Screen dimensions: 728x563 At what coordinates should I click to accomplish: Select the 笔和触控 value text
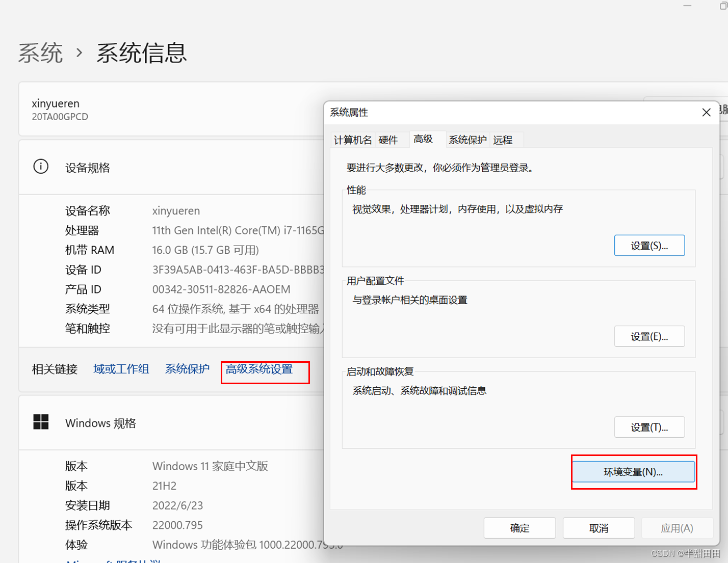(x=238, y=328)
